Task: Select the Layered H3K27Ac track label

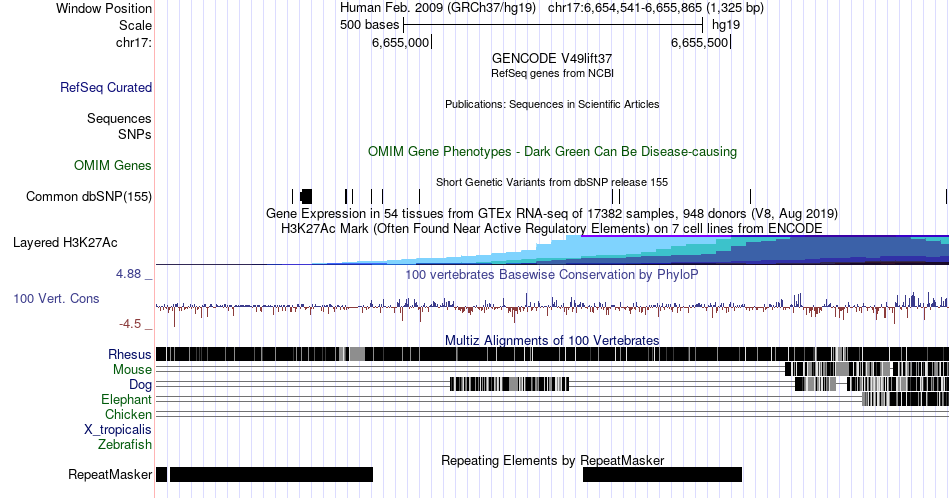Action: tap(65, 242)
